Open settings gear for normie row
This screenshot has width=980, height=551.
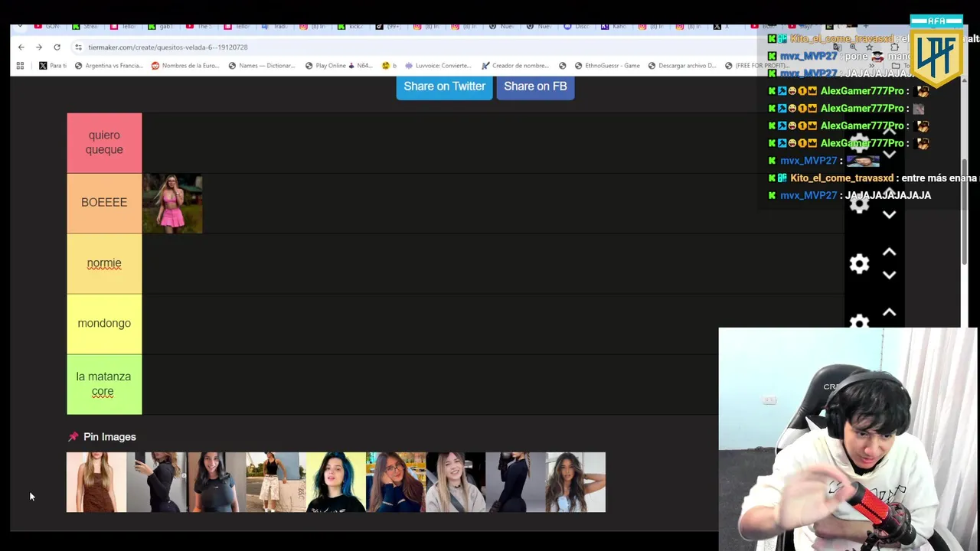859,264
